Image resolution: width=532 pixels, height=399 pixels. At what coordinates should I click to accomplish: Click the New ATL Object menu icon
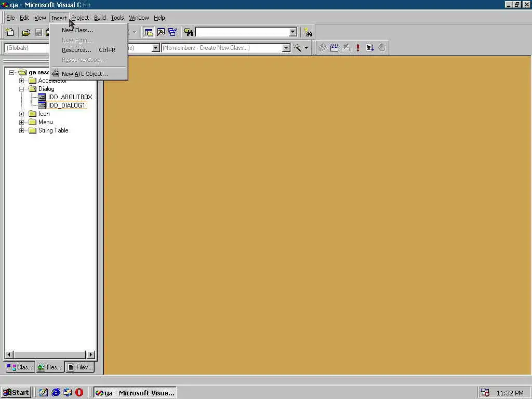coord(56,73)
